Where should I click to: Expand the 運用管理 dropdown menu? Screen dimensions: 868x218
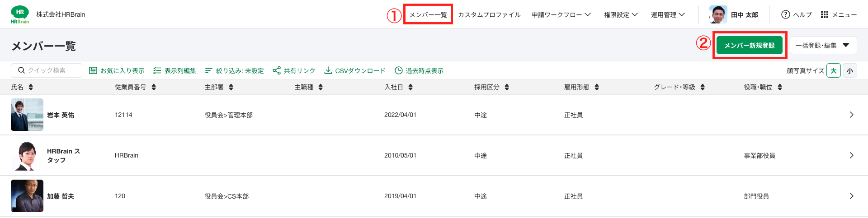pyautogui.click(x=668, y=15)
